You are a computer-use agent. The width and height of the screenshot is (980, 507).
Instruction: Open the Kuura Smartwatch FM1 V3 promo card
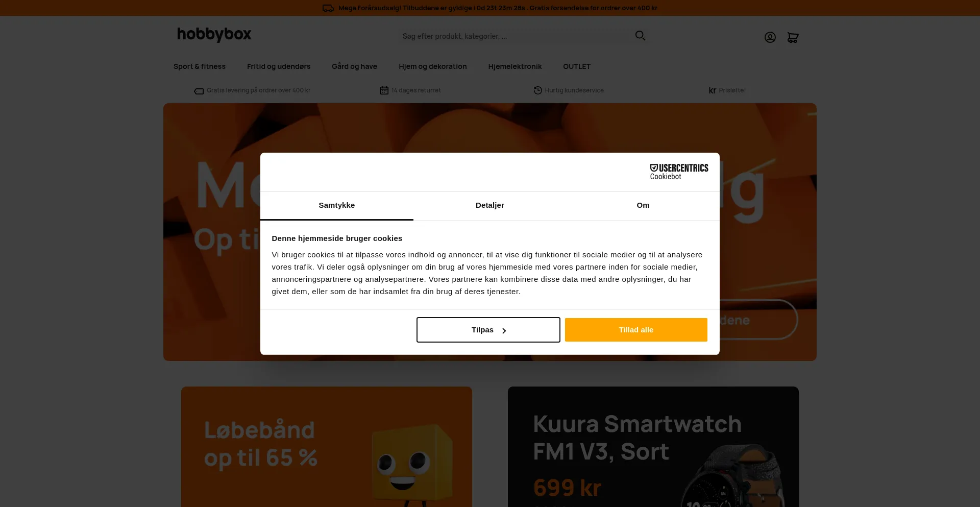click(x=653, y=447)
